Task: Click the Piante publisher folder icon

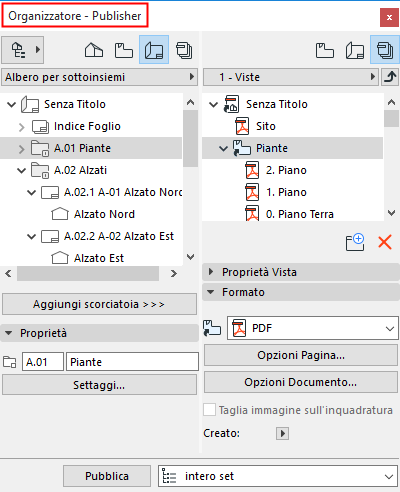Action: (x=242, y=148)
